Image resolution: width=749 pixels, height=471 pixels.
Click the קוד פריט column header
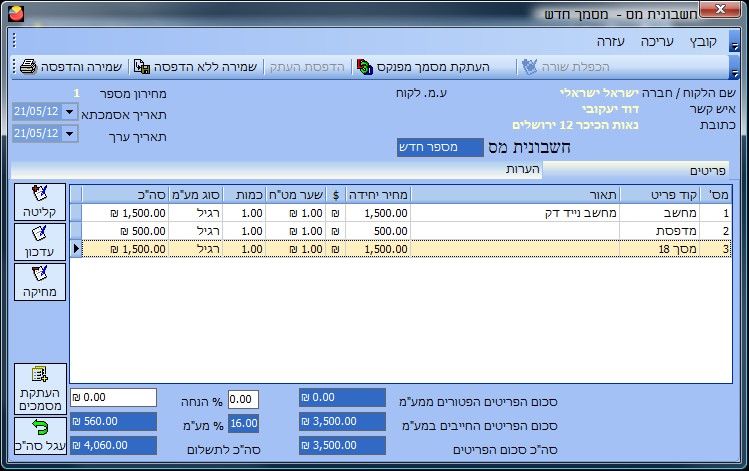660,195
